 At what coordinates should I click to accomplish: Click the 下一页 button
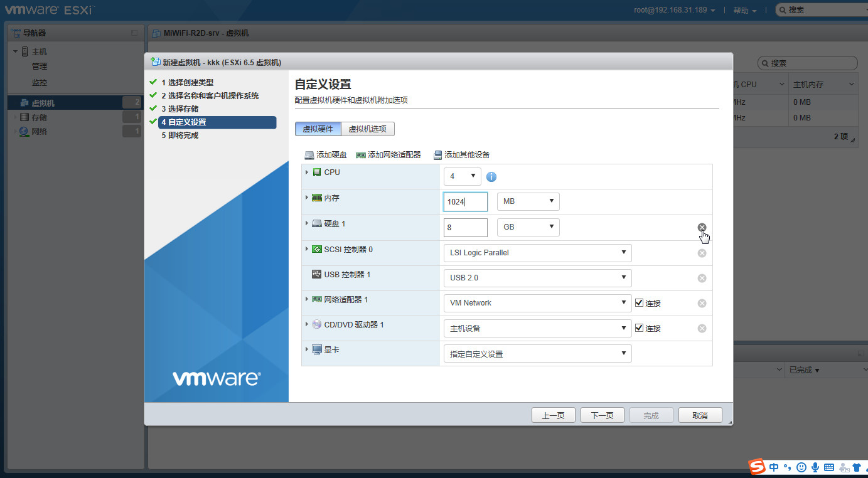click(x=602, y=415)
